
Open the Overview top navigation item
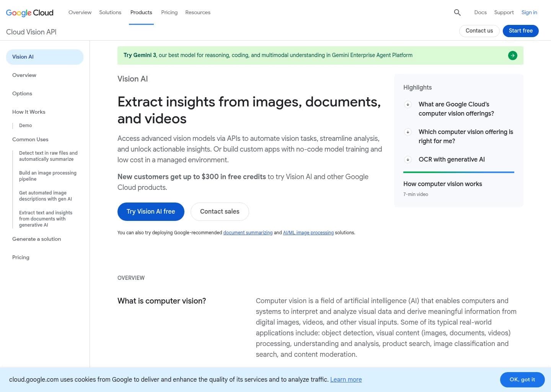(80, 12)
